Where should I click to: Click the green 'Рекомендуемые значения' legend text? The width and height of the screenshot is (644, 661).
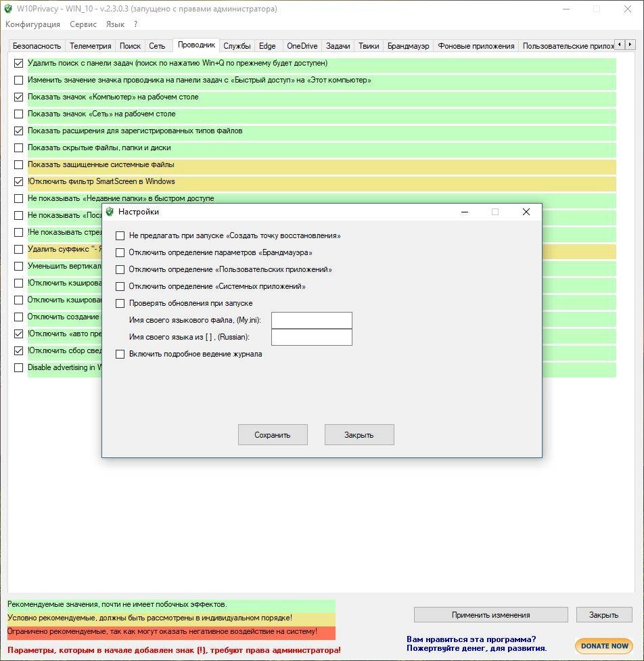(x=117, y=605)
